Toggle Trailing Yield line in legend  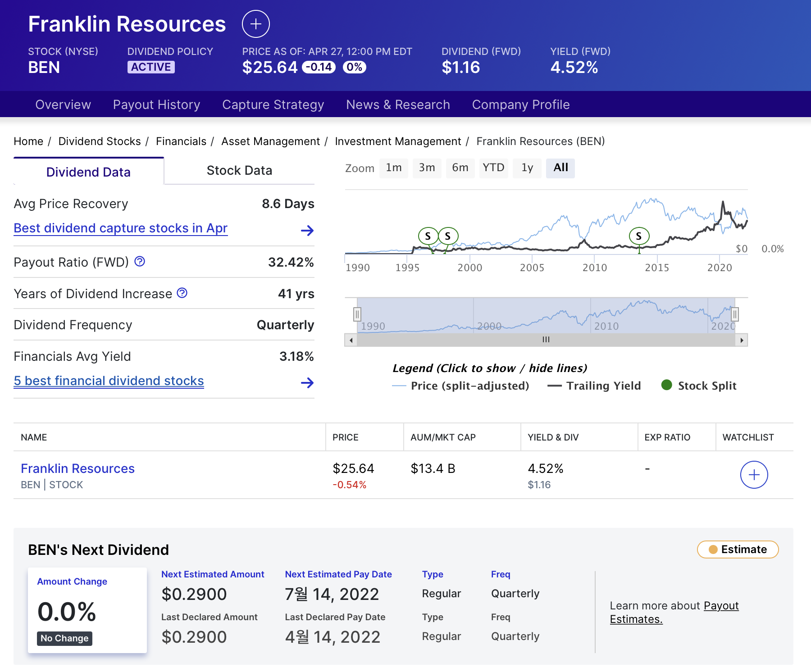pyautogui.click(x=594, y=386)
